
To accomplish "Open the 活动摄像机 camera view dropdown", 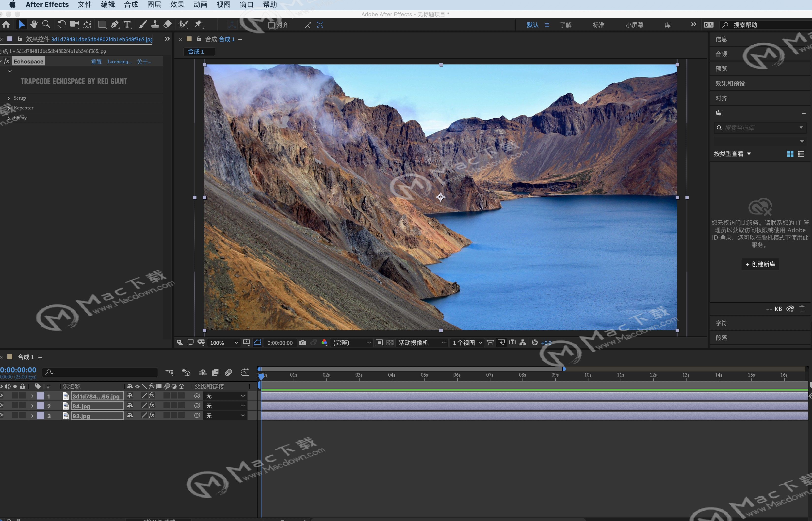I will point(422,343).
